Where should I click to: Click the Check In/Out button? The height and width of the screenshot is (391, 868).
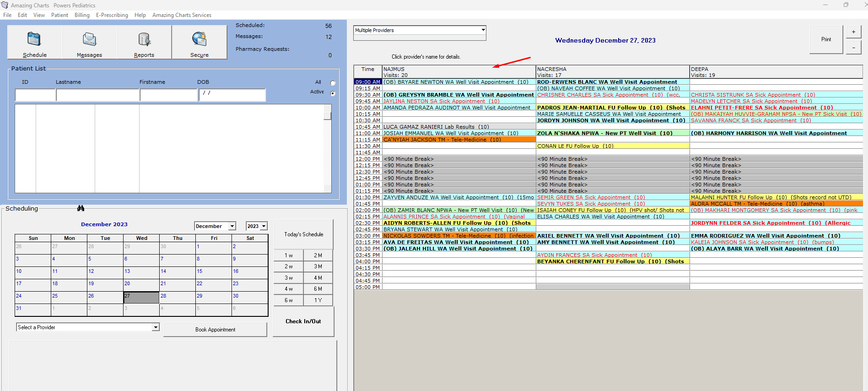pos(303,321)
